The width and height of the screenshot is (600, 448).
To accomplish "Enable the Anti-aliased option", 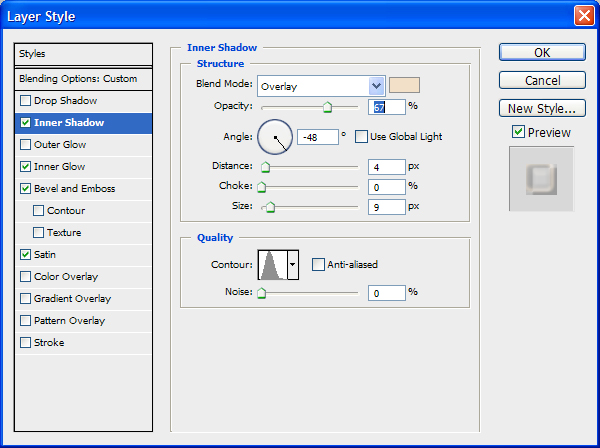I will 318,264.
